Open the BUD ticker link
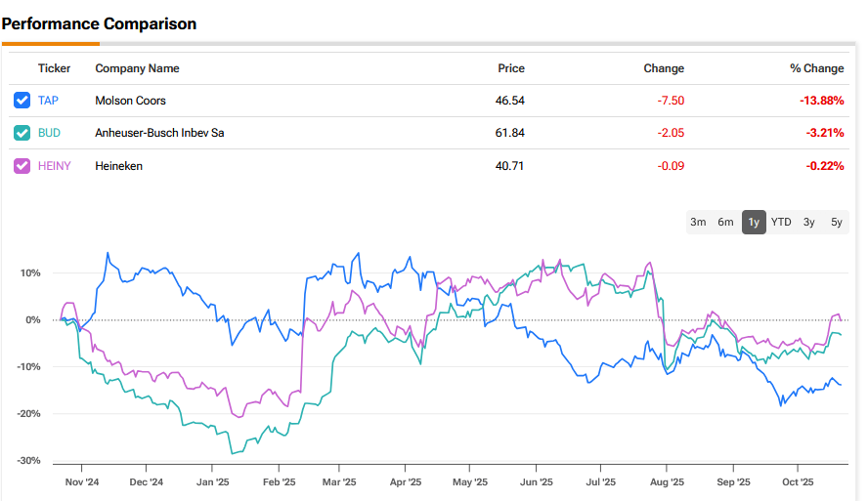 pos(49,133)
